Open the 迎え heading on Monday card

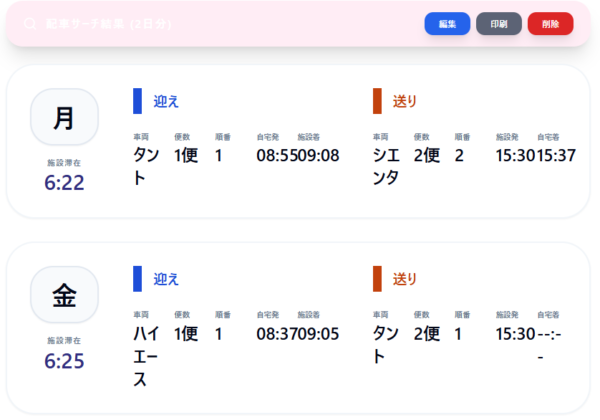click(x=166, y=101)
